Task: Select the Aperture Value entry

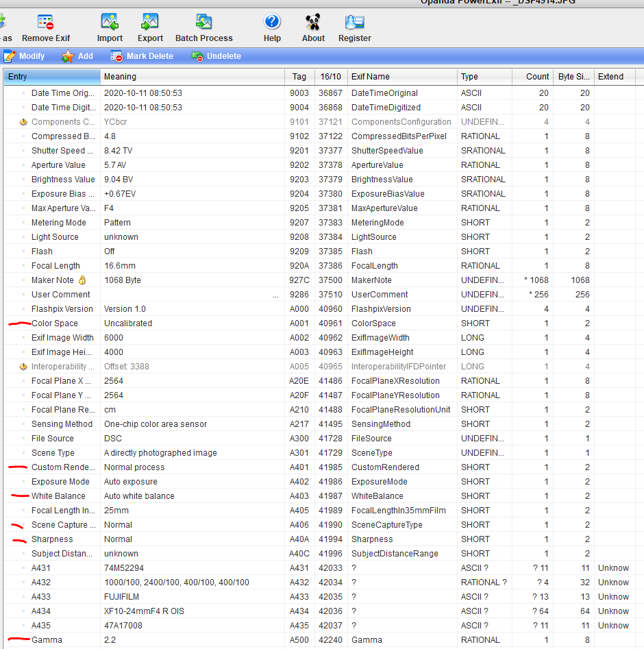Action: click(x=58, y=165)
